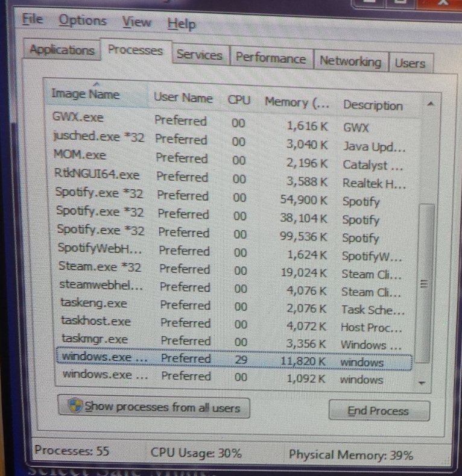Select the MOM.exe process
The image size is (462, 476).
[234, 160]
